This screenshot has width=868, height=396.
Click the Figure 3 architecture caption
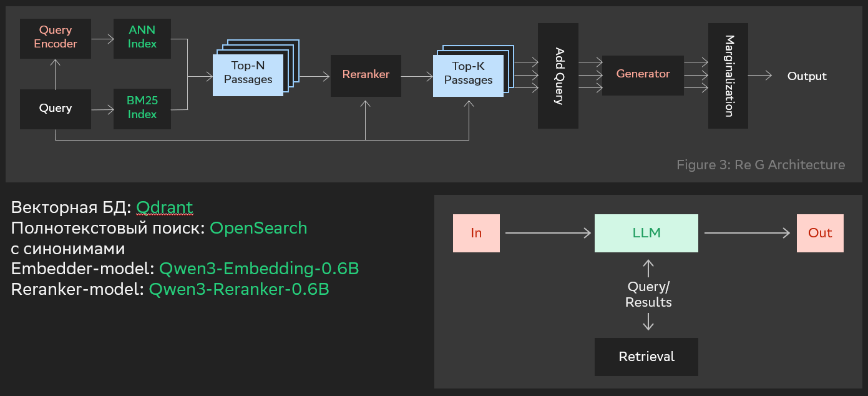(x=761, y=165)
